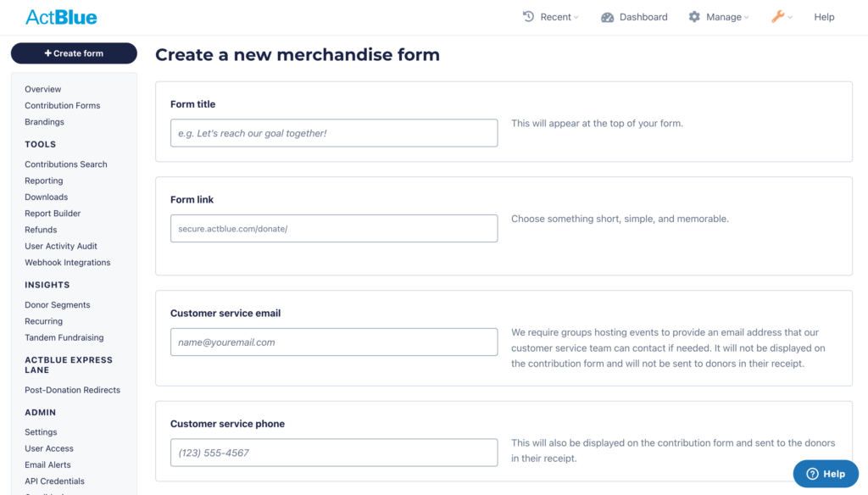Image resolution: width=868 pixels, height=495 pixels.
Task: Open Post-Donation Redirects in the sidebar
Action: (73, 390)
